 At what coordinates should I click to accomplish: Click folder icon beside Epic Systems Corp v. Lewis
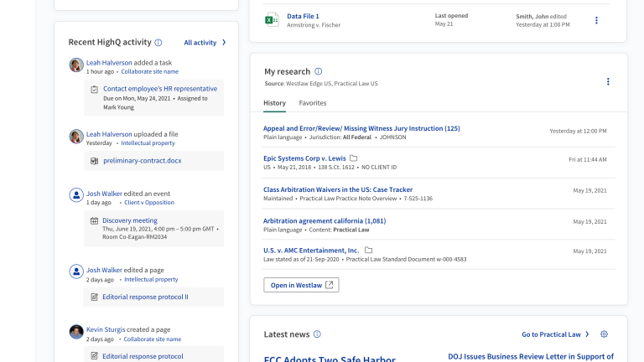[x=354, y=158]
